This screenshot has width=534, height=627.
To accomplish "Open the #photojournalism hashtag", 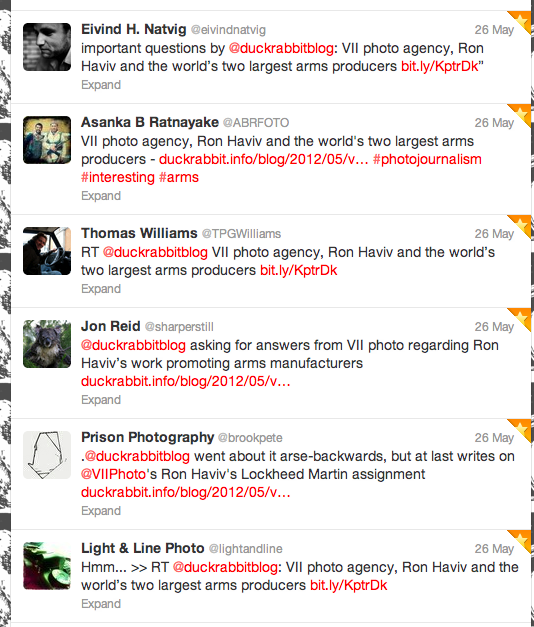I will point(427,160).
